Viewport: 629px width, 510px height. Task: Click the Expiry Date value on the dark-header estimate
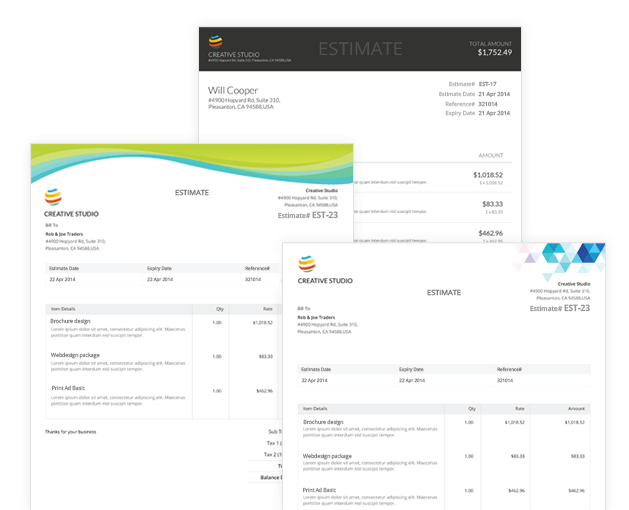pos(494,113)
